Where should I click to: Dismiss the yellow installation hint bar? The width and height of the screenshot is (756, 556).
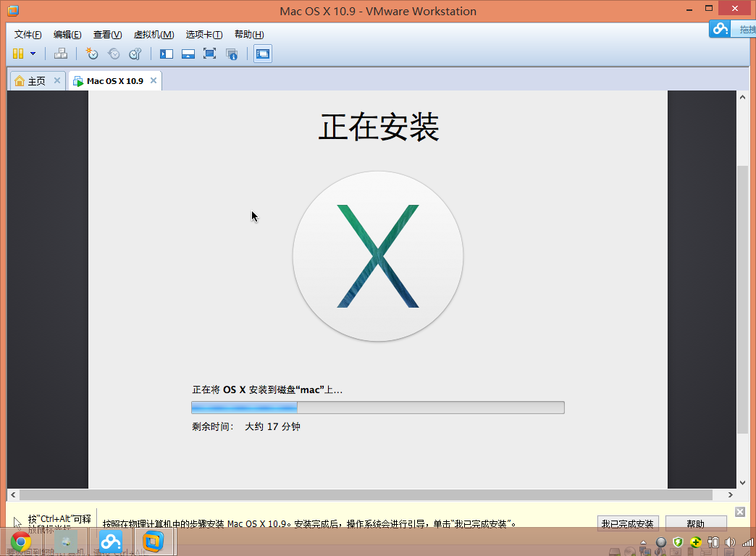point(740,512)
